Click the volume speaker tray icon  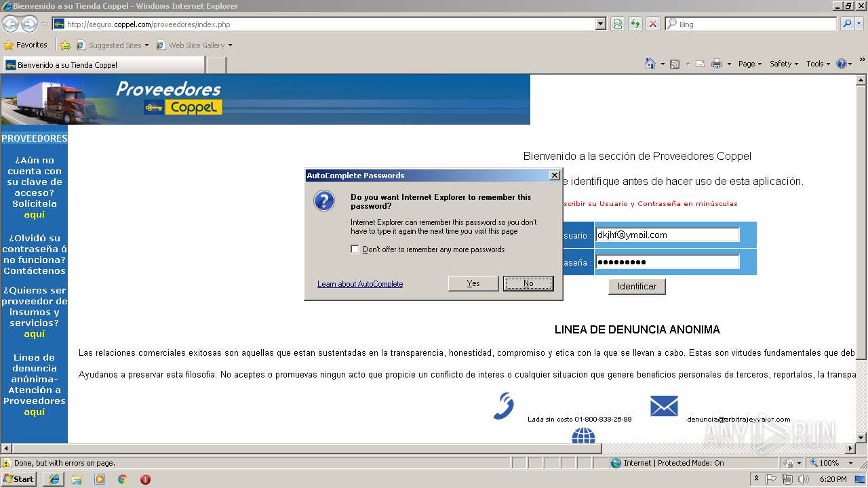click(804, 479)
